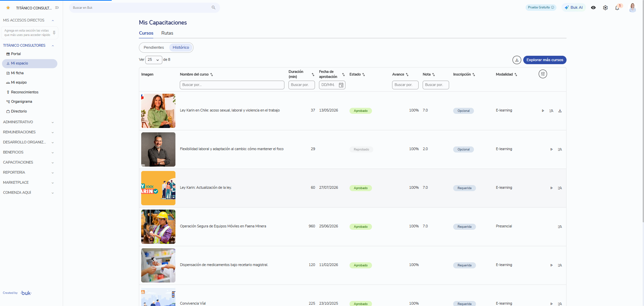This screenshot has width=644, height=306.
Task: Open the user profile avatar
Action: [x=633, y=8]
